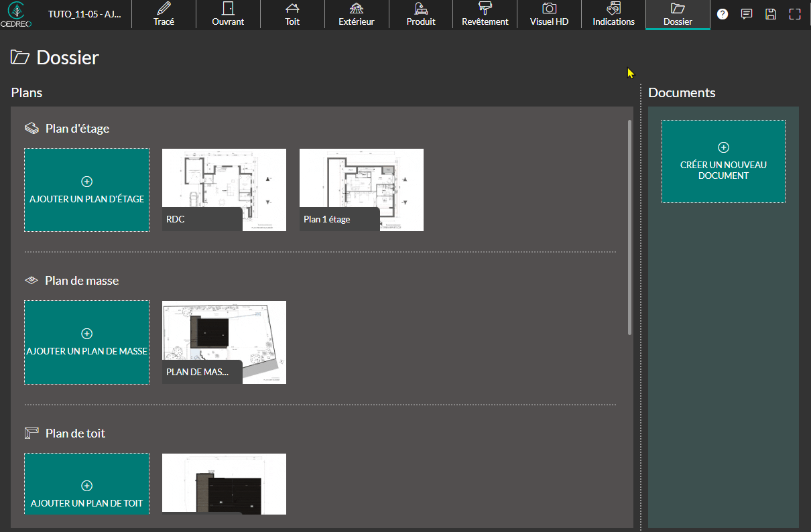811x532 pixels.
Task: Click the Plan d'étage layers icon
Action: point(32,128)
